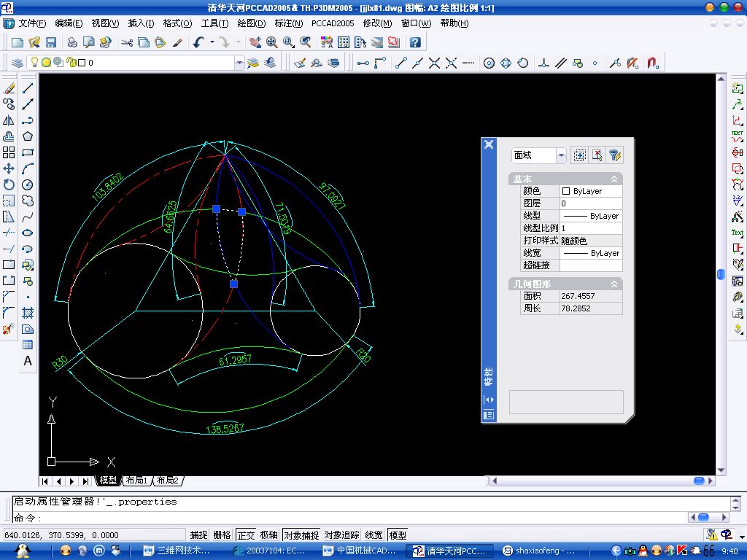This screenshot has height=560, width=747.
Task: Click the horizontal scrollbar thumb below the drawing
Action: point(699,481)
